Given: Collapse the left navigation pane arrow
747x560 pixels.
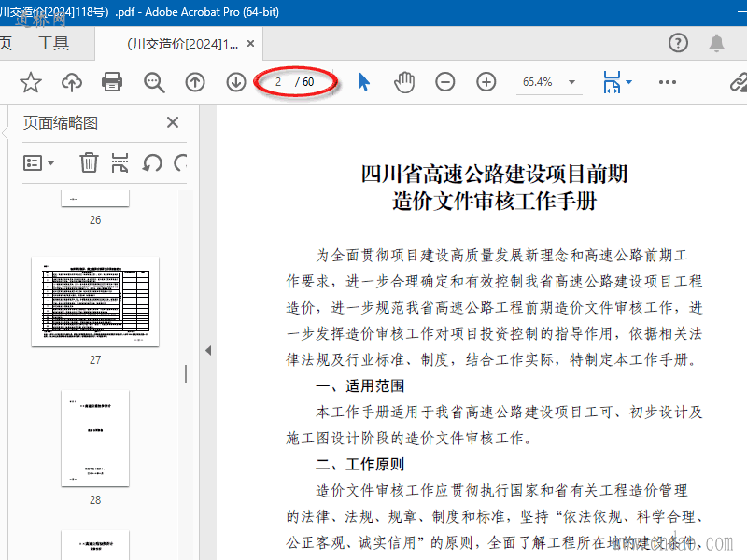Looking at the screenshot, I should pyautogui.click(x=208, y=351).
